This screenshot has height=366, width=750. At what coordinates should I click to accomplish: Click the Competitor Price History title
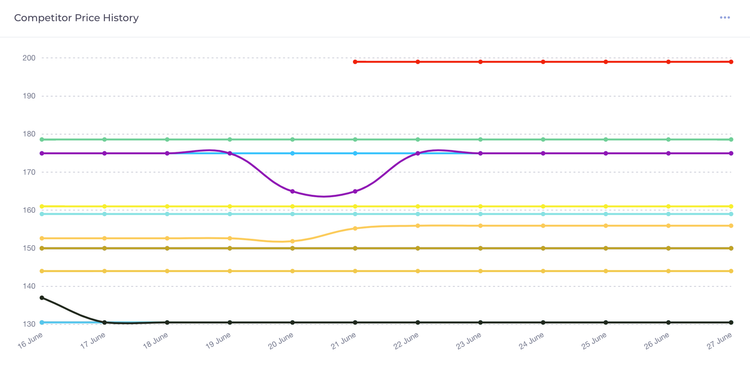(x=77, y=18)
